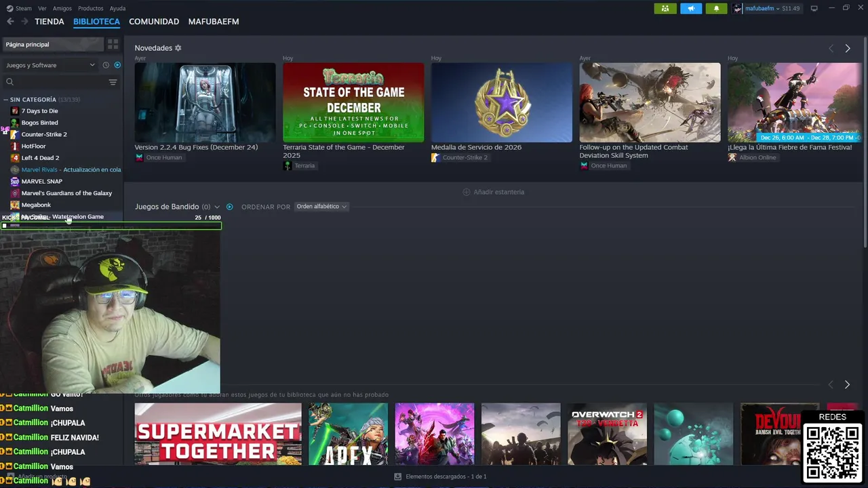This screenshot has width=868, height=488.
Task: Open the advanced filter lines icon
Action: tap(113, 82)
